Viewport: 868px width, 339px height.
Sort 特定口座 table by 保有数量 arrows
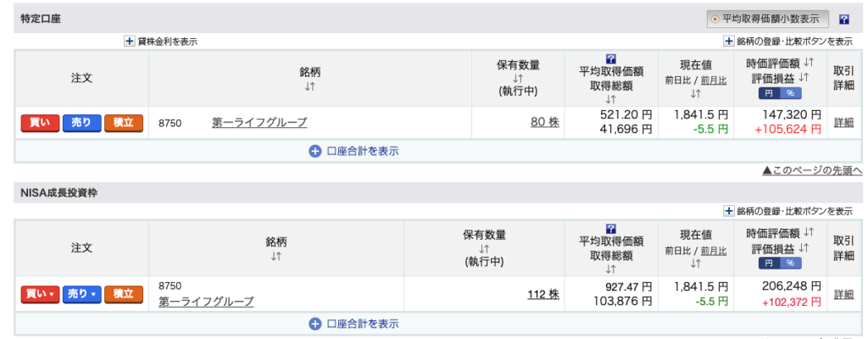(x=518, y=79)
